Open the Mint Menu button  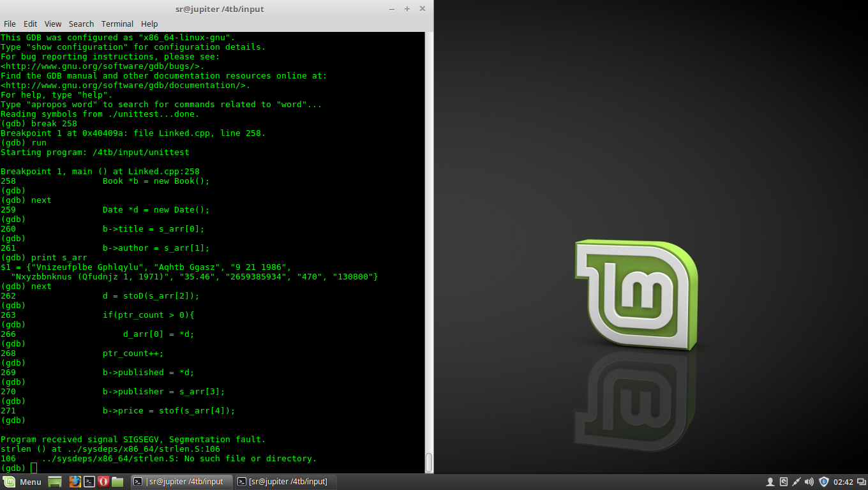click(x=22, y=482)
